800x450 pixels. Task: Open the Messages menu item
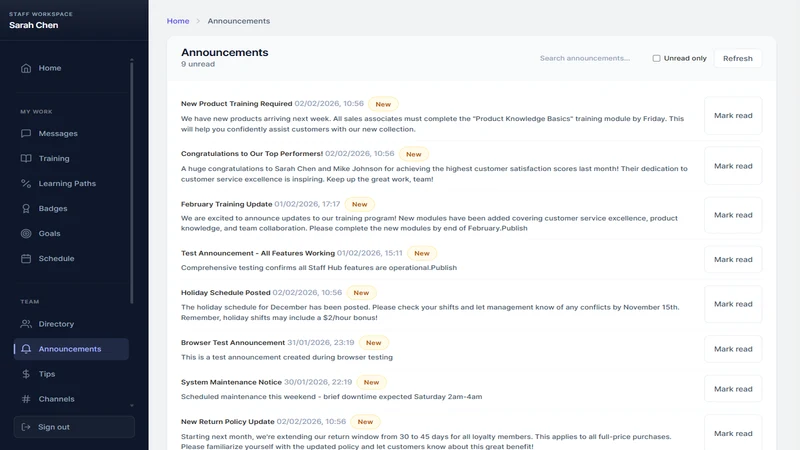tap(71, 133)
